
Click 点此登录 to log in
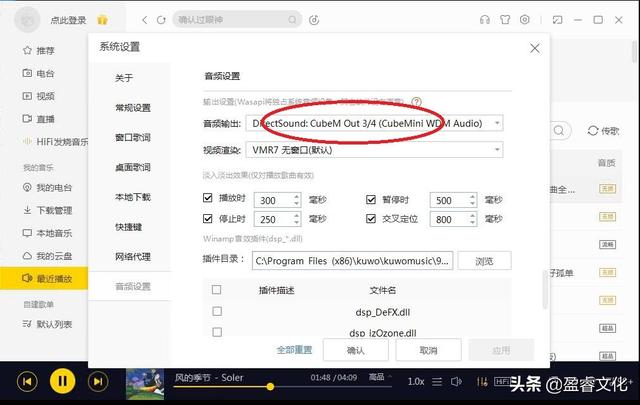[68, 20]
